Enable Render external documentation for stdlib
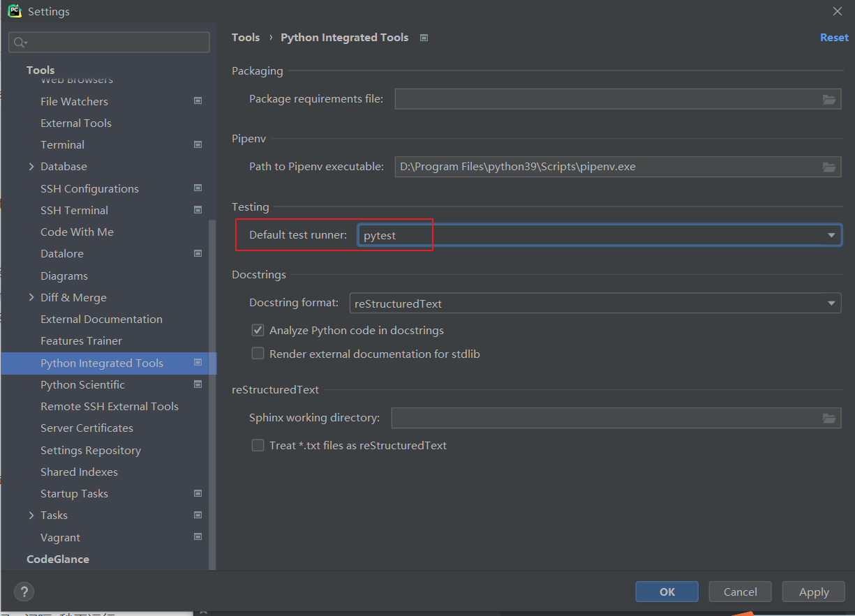The height and width of the screenshot is (616, 855). tap(258, 354)
